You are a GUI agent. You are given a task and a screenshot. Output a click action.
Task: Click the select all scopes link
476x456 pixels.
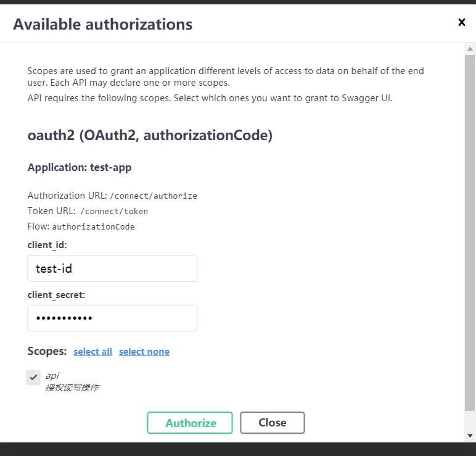pos(93,352)
